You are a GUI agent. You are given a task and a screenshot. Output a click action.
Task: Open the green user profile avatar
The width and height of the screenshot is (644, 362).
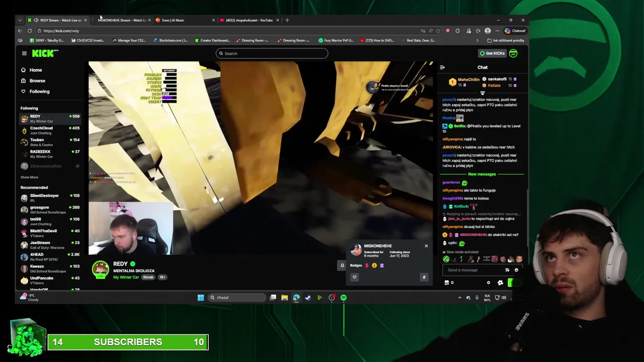513,53
